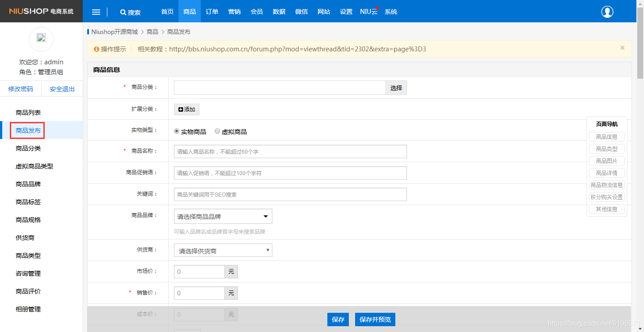Click 保存并预览 button

pyautogui.click(x=375, y=319)
